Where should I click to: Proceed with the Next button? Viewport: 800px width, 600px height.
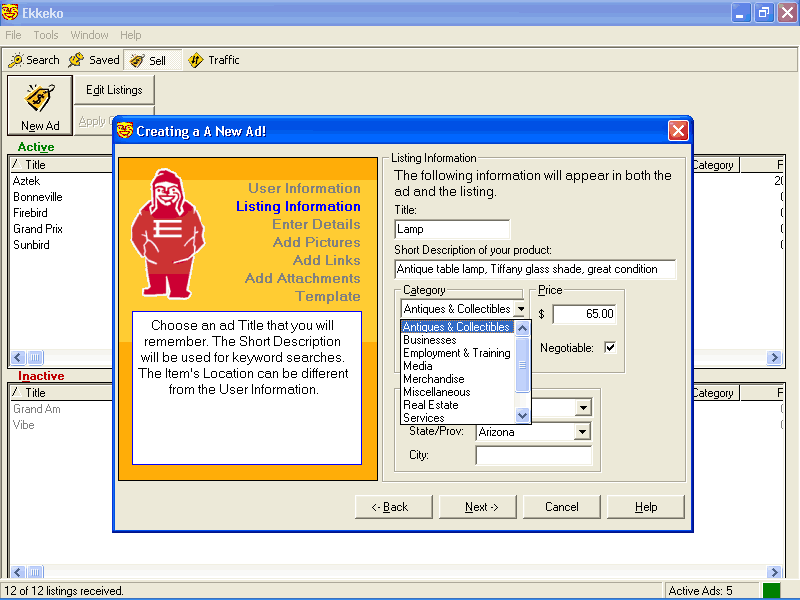478,507
